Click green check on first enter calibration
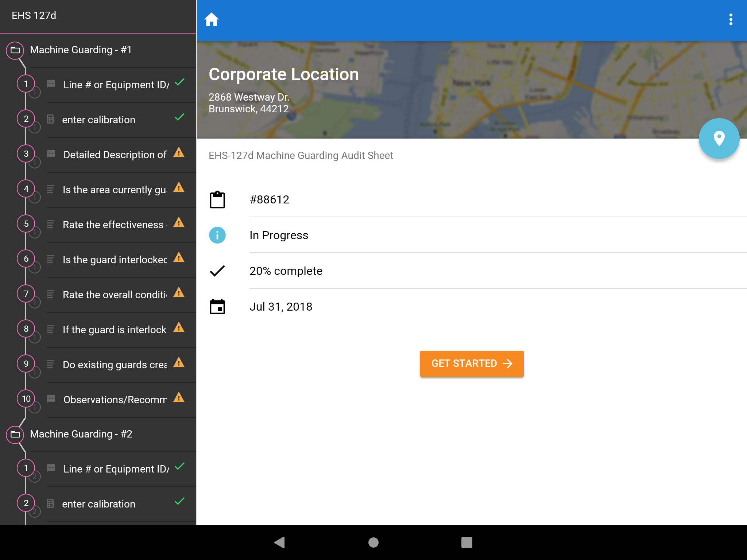 point(179,117)
